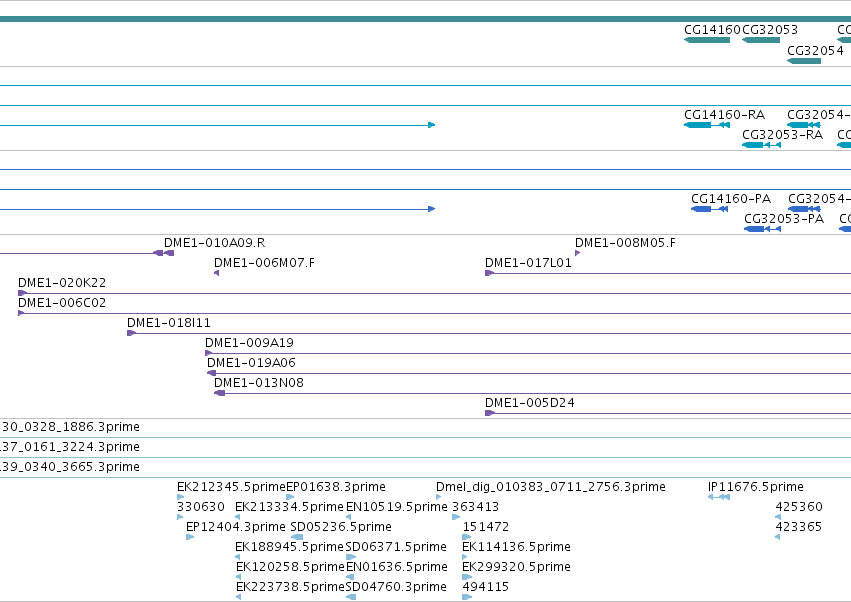This screenshot has width=851, height=602.
Task: Select the SD05236.5prime label
Action: coord(341,527)
